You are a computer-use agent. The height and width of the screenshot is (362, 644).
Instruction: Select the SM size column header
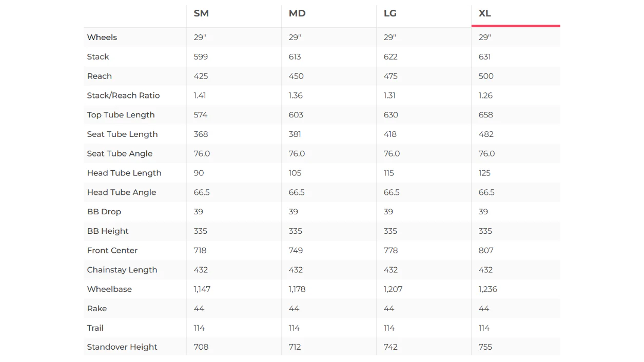(x=201, y=14)
